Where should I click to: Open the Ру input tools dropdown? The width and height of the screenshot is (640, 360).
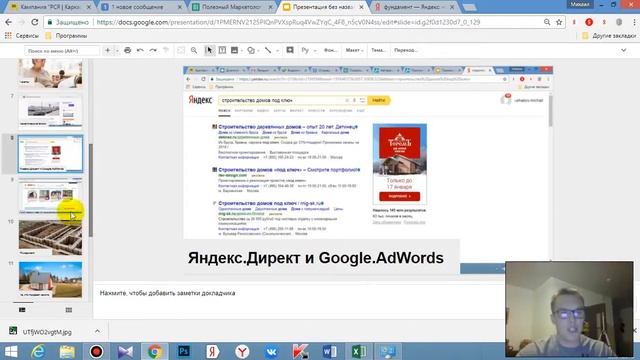tap(309, 50)
